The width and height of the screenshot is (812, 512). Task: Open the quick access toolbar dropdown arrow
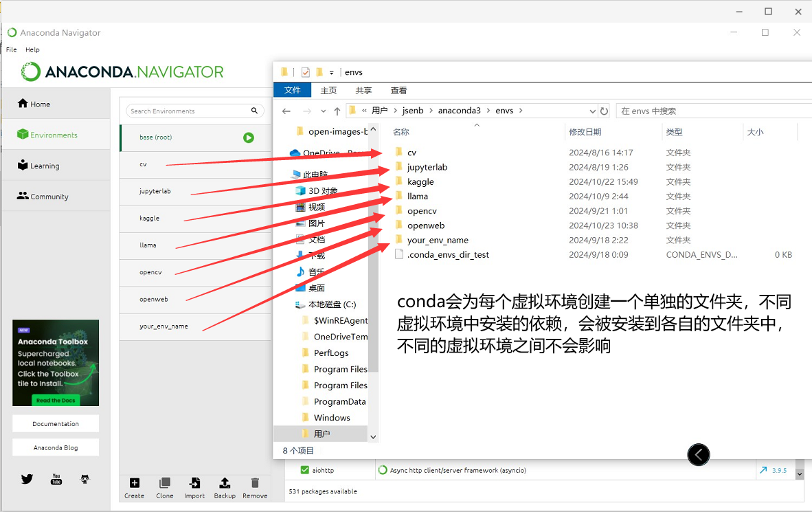click(331, 72)
